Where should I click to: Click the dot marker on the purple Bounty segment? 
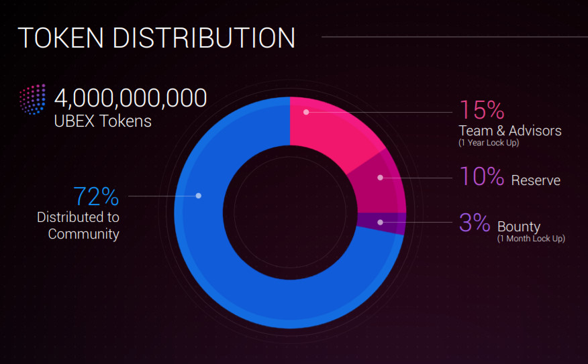pyautogui.click(x=380, y=223)
